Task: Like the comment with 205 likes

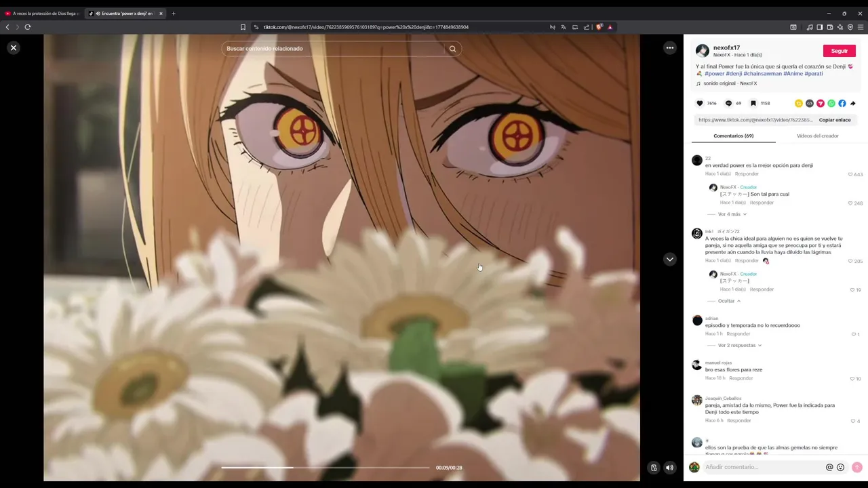Action: [850, 261]
